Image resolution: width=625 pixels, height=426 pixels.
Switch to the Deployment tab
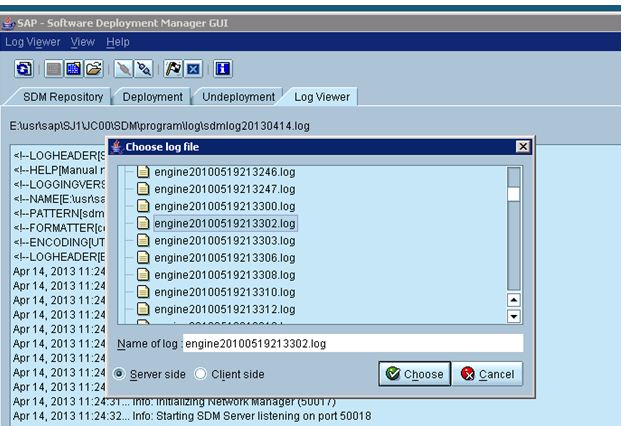pyautogui.click(x=153, y=97)
